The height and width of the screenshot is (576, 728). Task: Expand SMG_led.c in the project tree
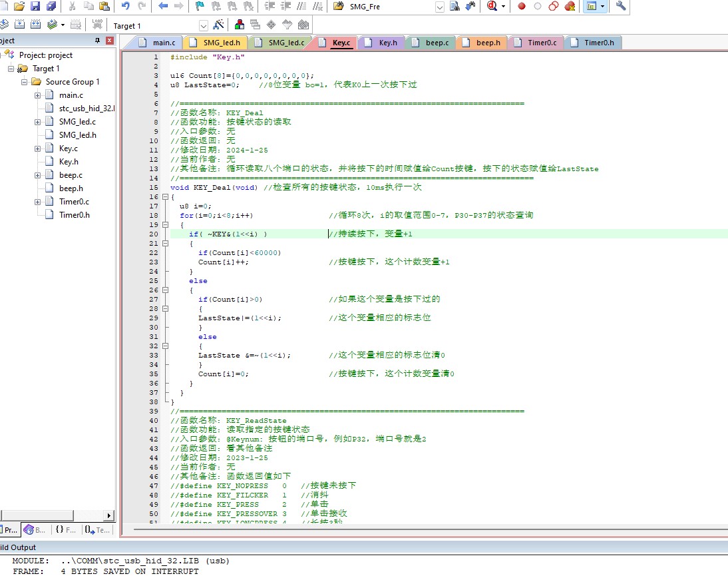click(x=38, y=122)
